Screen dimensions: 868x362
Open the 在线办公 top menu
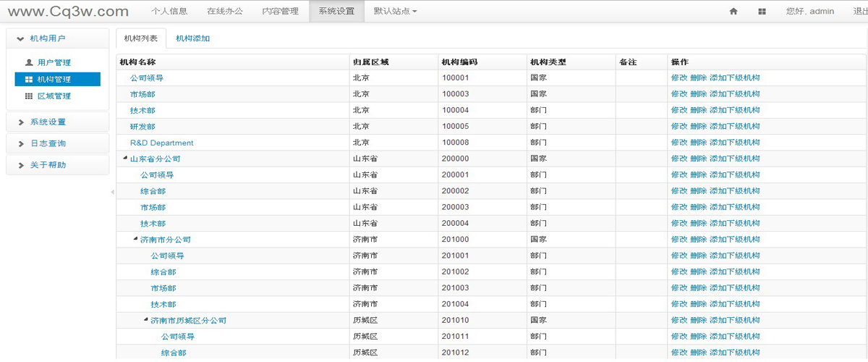tap(224, 12)
